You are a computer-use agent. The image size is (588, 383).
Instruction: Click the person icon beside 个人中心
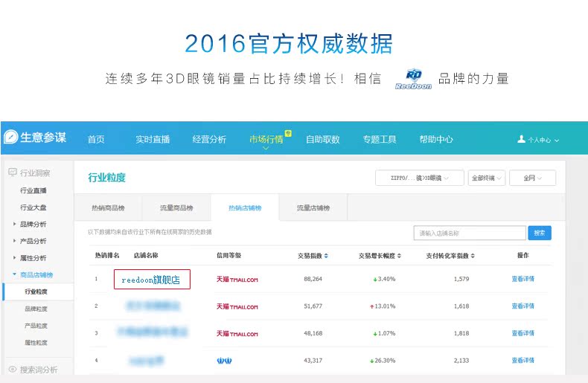tap(521, 139)
